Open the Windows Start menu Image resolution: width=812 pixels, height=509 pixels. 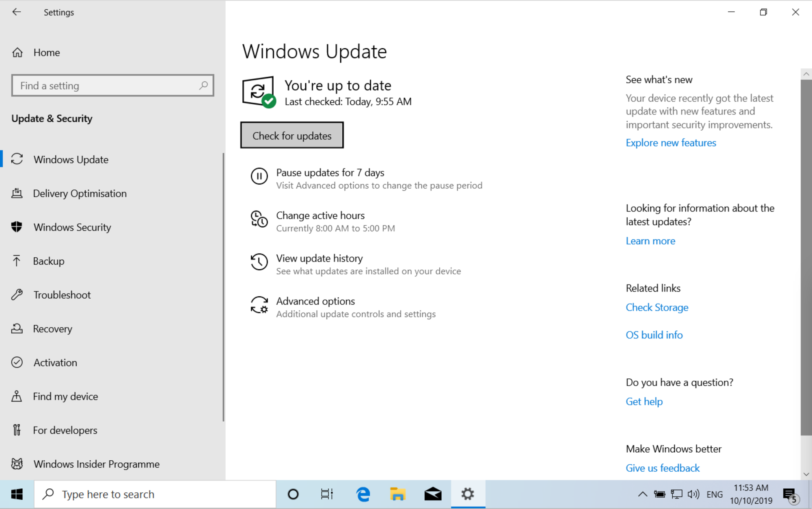click(17, 494)
